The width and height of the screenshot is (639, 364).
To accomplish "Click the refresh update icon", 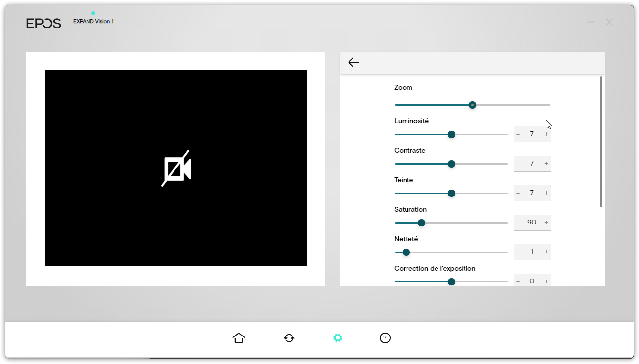I will coord(289,338).
